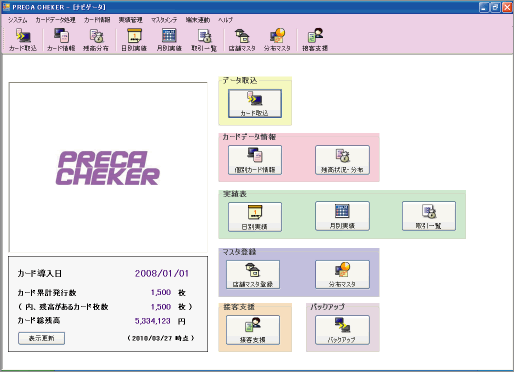Click the 残高状況・分布 button

coord(342,160)
